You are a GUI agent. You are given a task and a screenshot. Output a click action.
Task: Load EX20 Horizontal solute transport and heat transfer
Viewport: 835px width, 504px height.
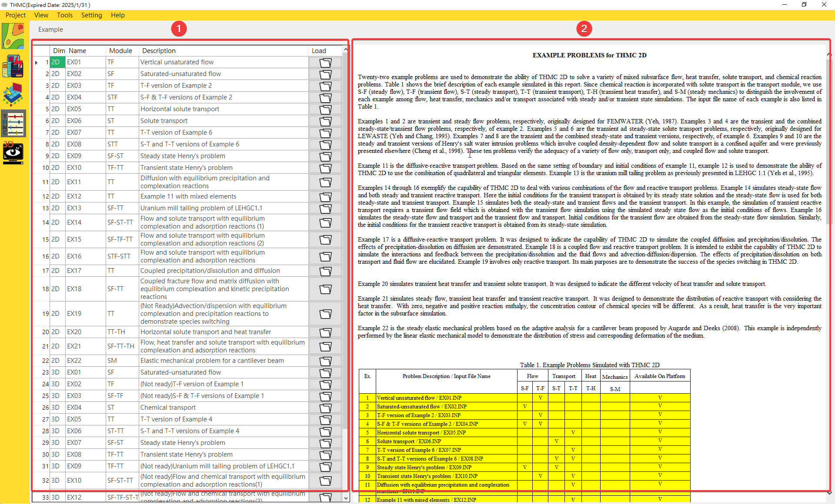325,332
